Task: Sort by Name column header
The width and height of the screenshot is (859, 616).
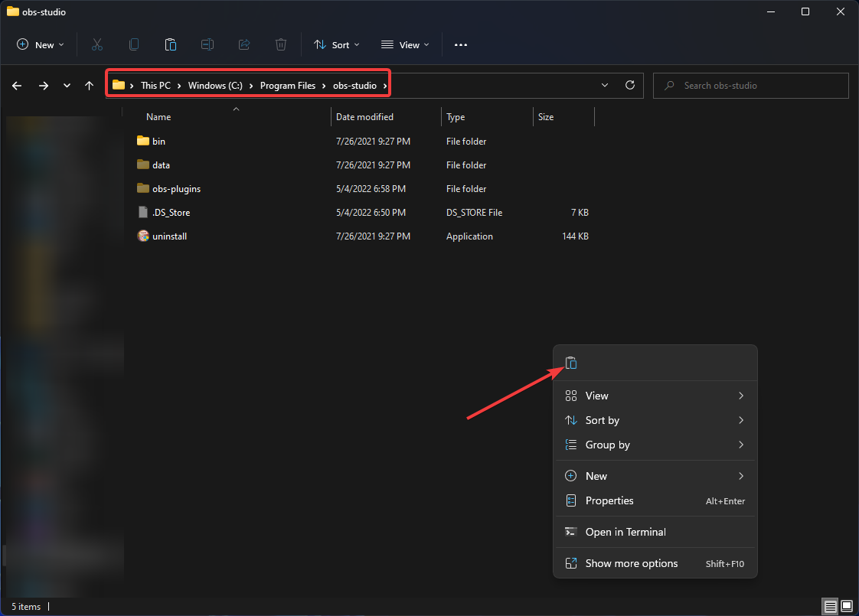Action: (158, 116)
